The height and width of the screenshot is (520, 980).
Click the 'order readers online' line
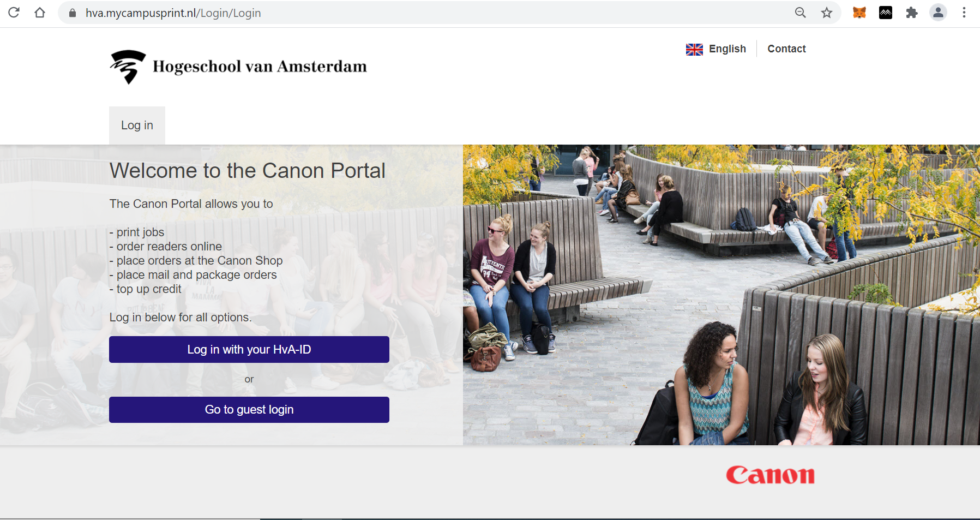coord(166,247)
